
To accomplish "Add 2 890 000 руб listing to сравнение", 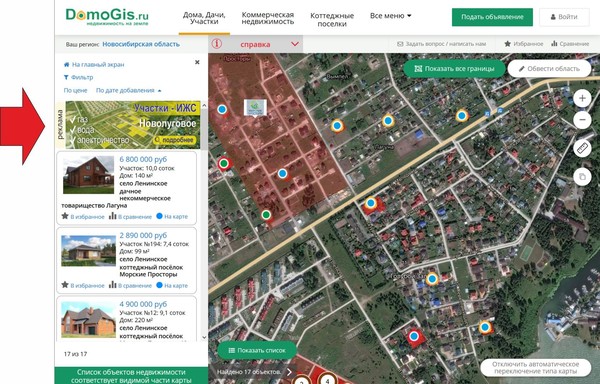I will point(130,285).
